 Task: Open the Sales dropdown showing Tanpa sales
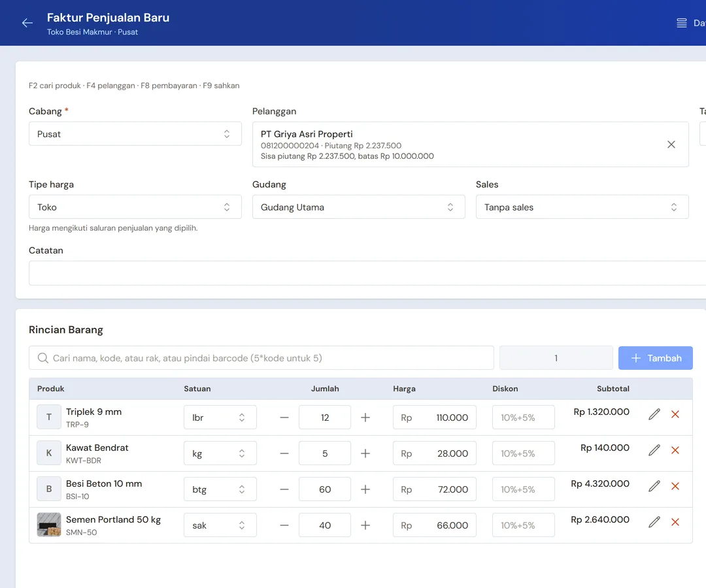582,207
